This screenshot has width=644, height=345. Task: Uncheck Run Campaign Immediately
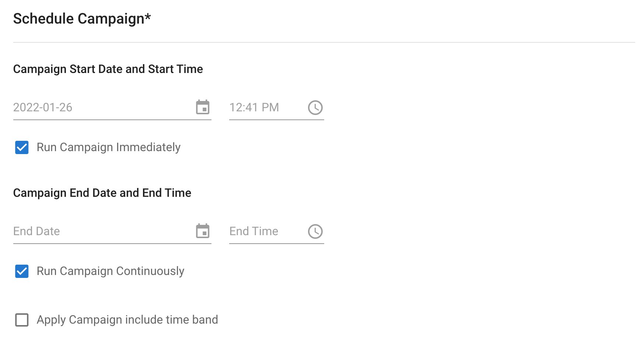point(21,147)
